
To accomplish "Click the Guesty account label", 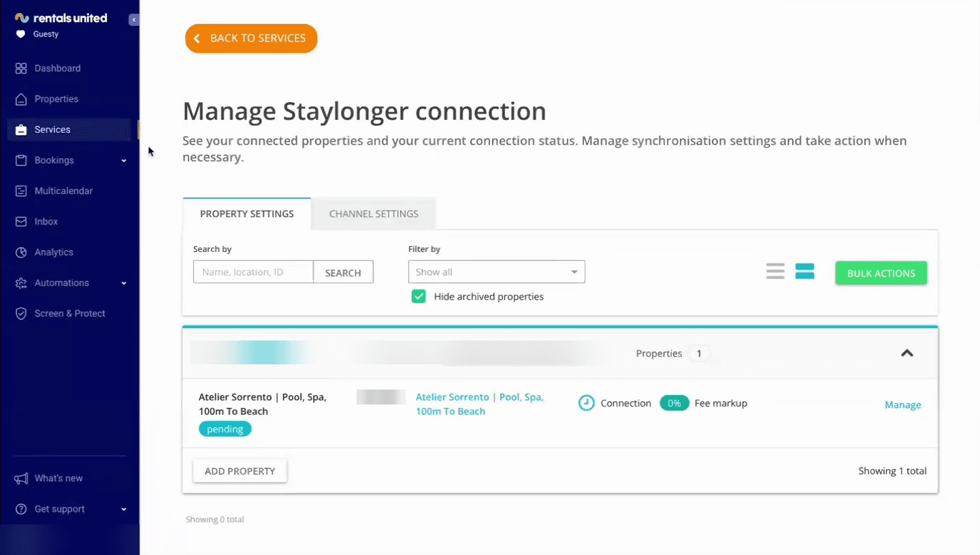I will pyautogui.click(x=46, y=34).
